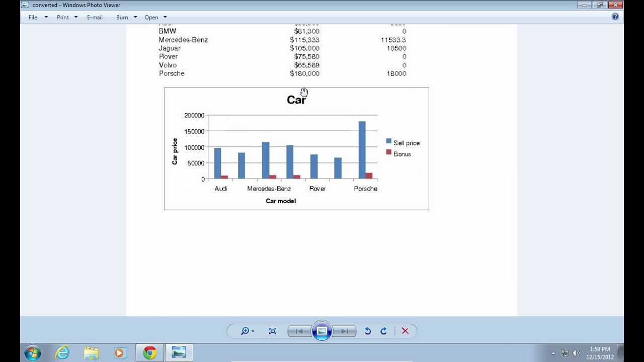
Task: Open the zoom magnifier control
Action: (x=247, y=331)
